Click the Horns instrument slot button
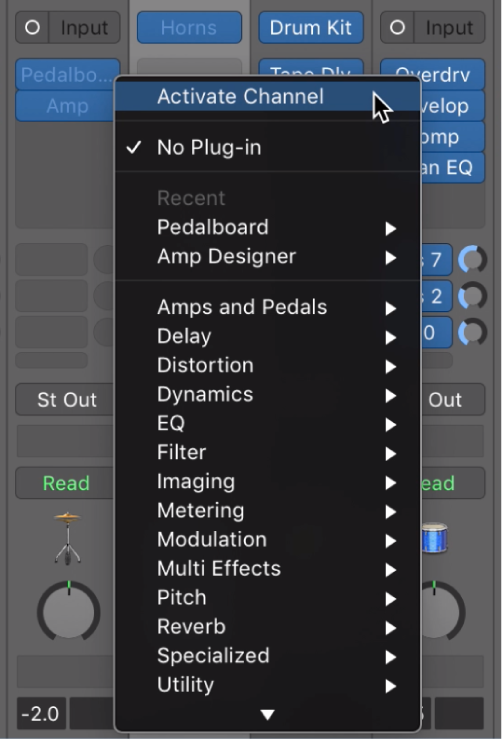 [x=189, y=28]
